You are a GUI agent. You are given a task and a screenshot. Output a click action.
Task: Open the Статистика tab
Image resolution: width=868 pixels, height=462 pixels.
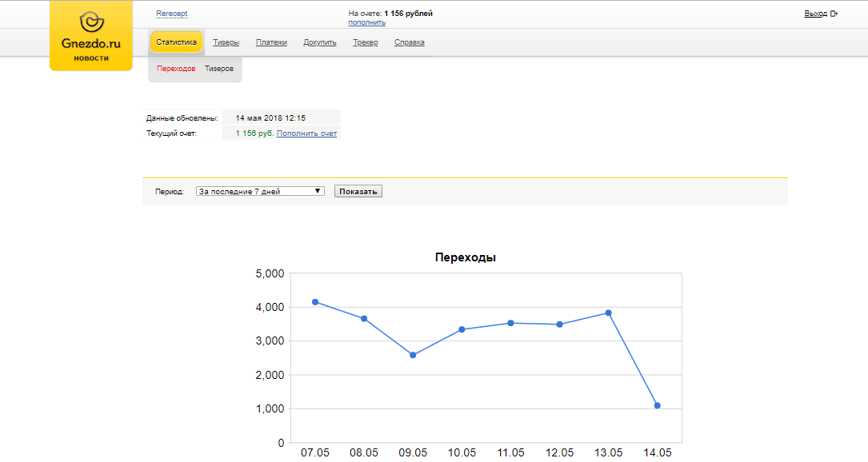click(x=176, y=42)
